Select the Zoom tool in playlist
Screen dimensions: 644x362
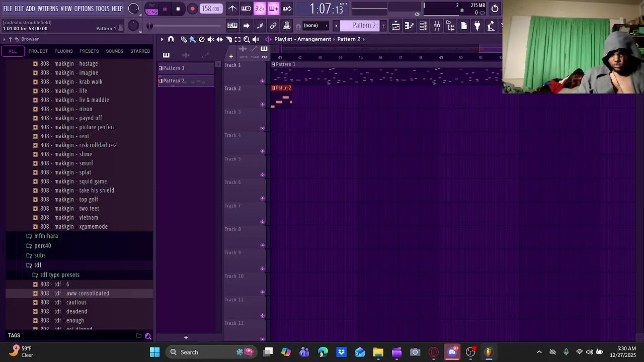[247, 39]
